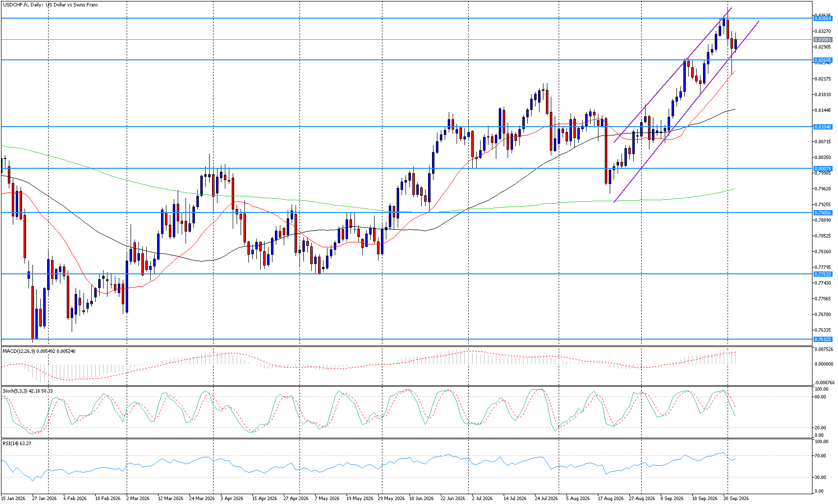This screenshot has height=504, width=838.
Task: Select the 0.77633 level price label
Action: [823, 274]
